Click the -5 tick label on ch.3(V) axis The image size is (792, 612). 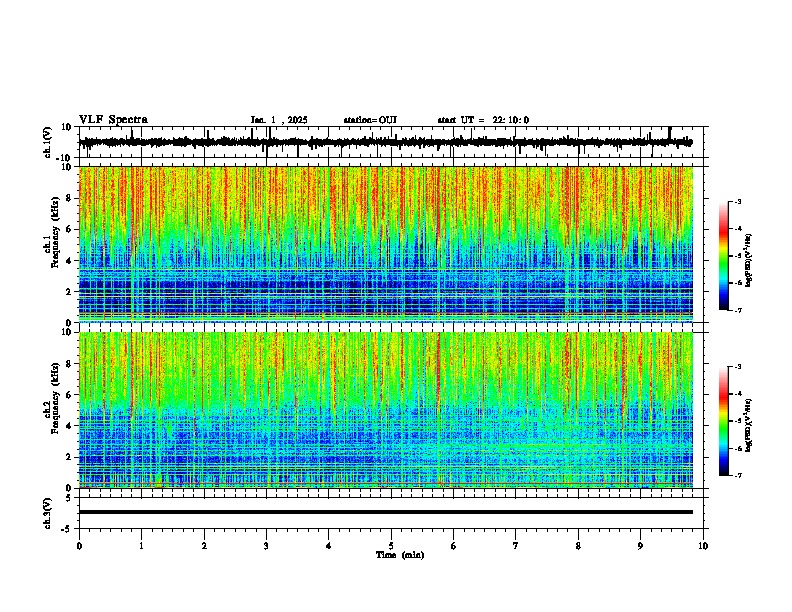(67, 529)
